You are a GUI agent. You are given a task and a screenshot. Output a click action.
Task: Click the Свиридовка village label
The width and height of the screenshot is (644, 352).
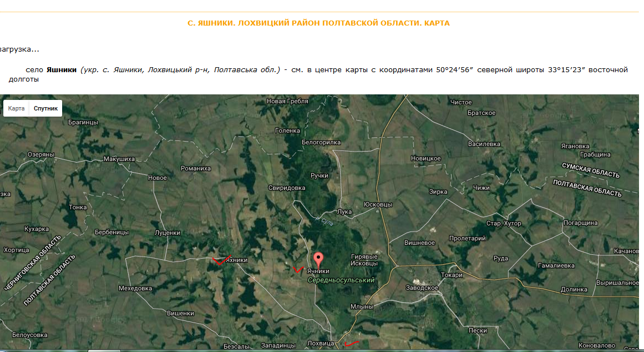click(287, 188)
